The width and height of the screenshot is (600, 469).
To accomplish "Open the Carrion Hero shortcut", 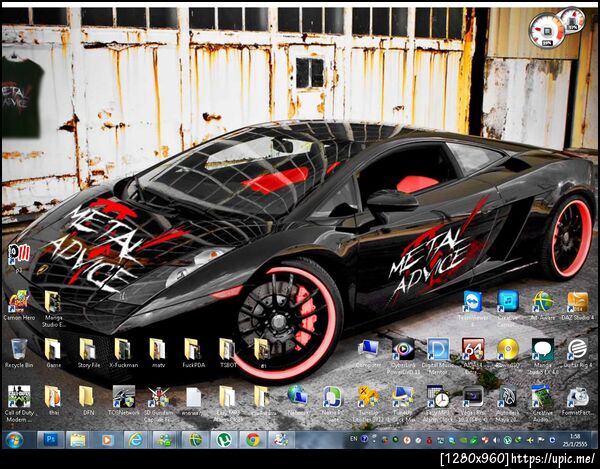I will tap(18, 305).
